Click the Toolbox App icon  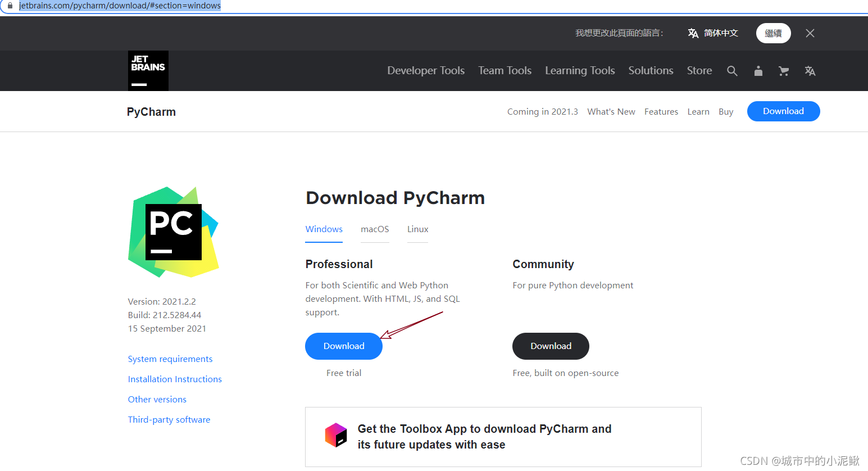click(x=335, y=434)
